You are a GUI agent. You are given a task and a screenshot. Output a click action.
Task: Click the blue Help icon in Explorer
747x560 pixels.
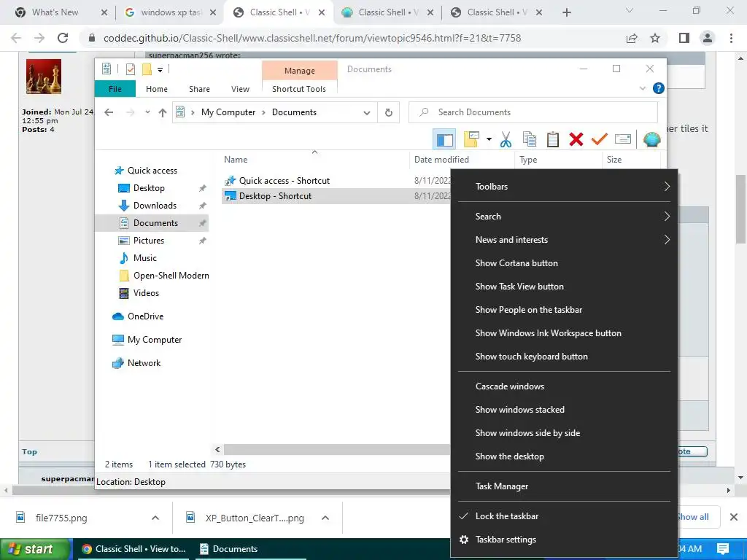[659, 88]
